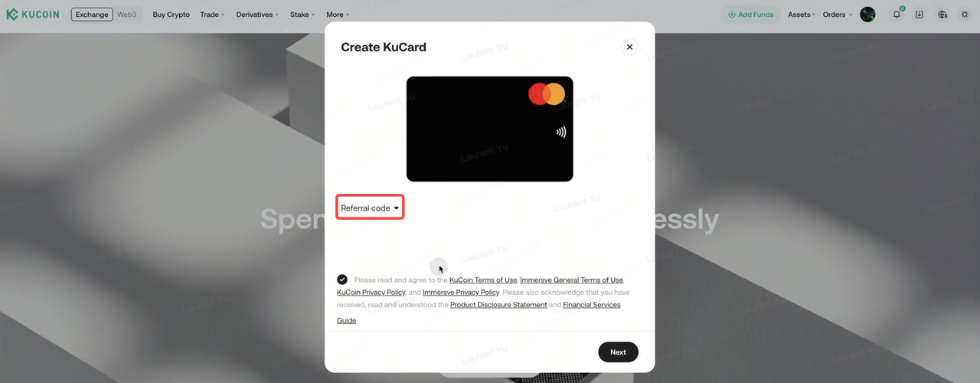Select the Exchange toggle option
Viewport: 980px width, 383px height.
92,15
